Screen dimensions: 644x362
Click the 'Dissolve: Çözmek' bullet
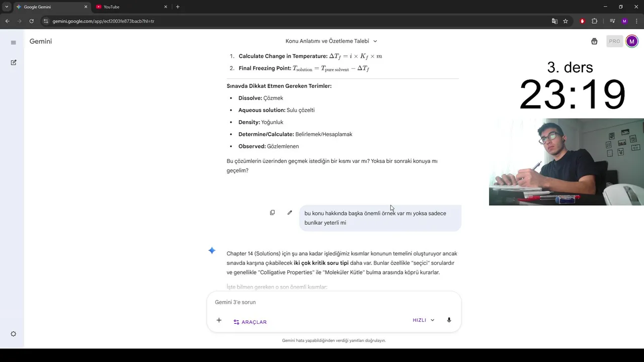261,98
